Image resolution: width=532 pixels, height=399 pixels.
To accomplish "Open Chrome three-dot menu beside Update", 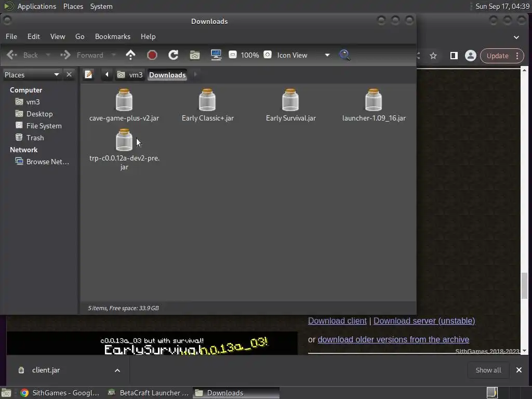I will [x=517, y=56].
